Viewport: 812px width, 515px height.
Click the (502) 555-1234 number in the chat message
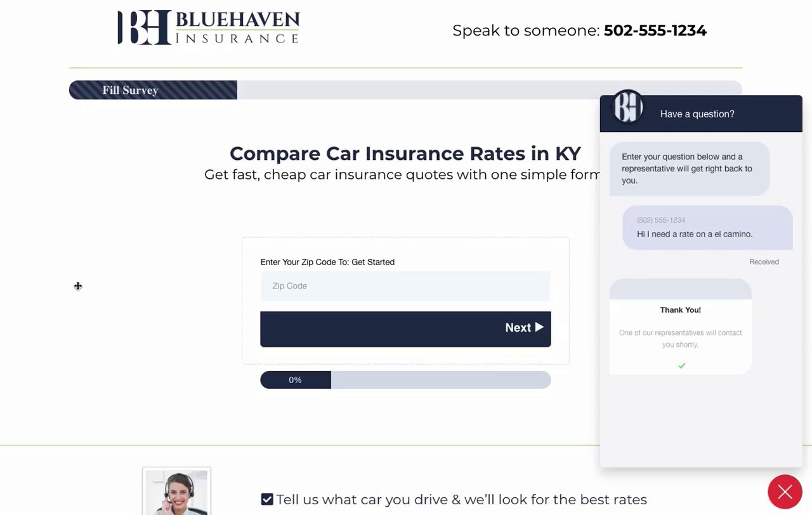point(661,220)
